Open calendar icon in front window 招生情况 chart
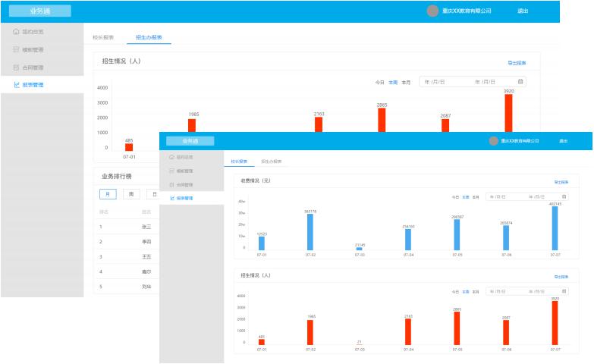The height and width of the screenshot is (364, 594). click(565, 291)
